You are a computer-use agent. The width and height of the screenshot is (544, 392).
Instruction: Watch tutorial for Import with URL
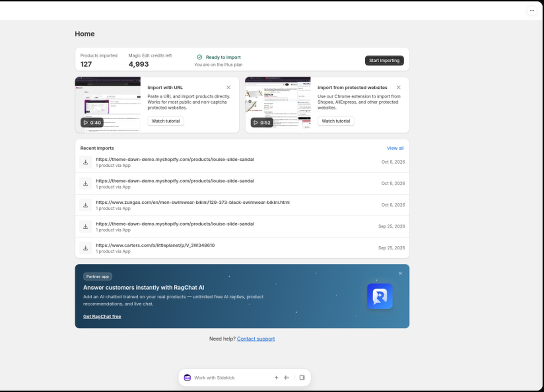(166, 121)
